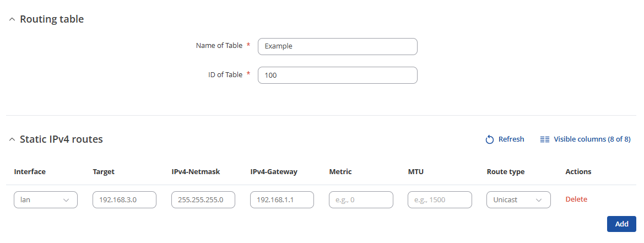
Task: Click the Static IPv4 routes heading
Action: [61, 139]
